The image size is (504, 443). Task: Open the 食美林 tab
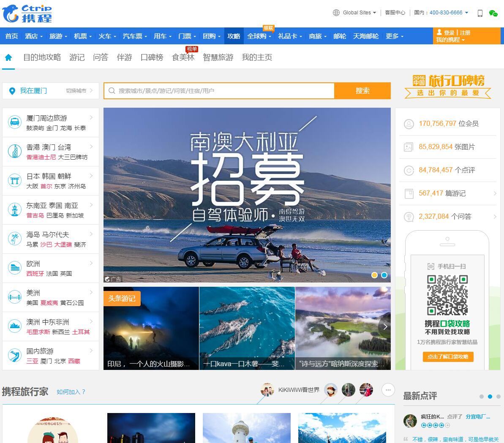(x=183, y=57)
